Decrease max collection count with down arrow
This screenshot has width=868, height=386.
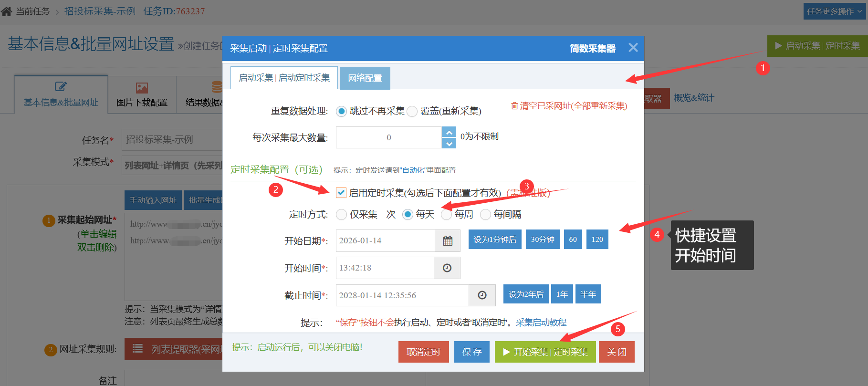tap(449, 143)
